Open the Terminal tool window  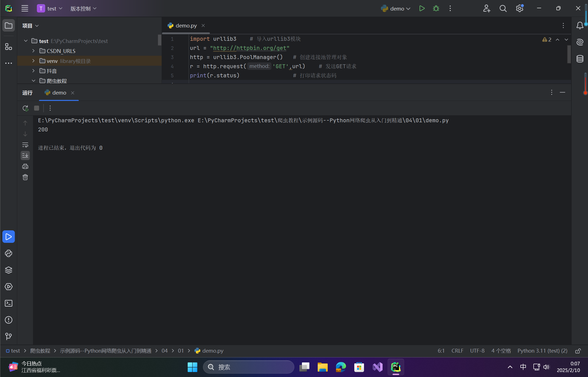pos(9,303)
